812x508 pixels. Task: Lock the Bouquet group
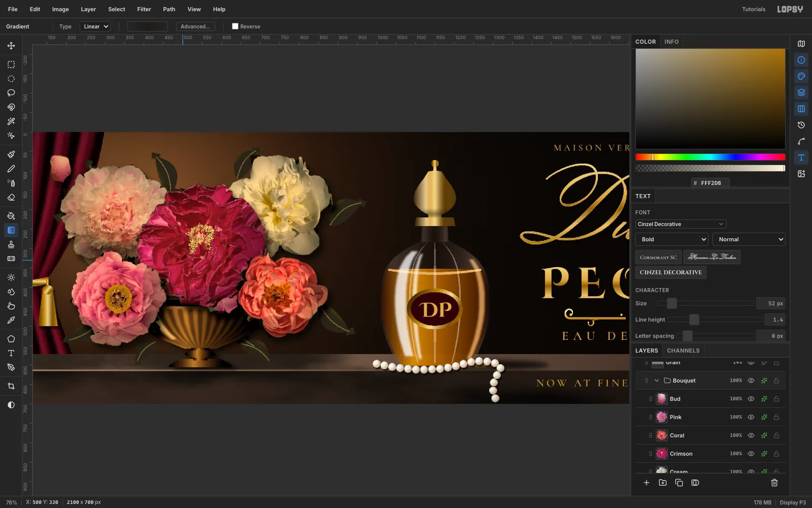tap(776, 380)
